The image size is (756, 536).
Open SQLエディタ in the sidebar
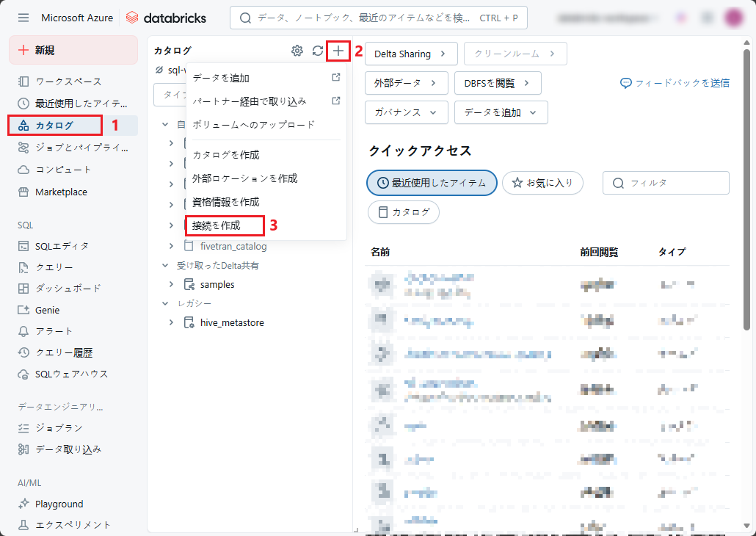click(x=62, y=246)
